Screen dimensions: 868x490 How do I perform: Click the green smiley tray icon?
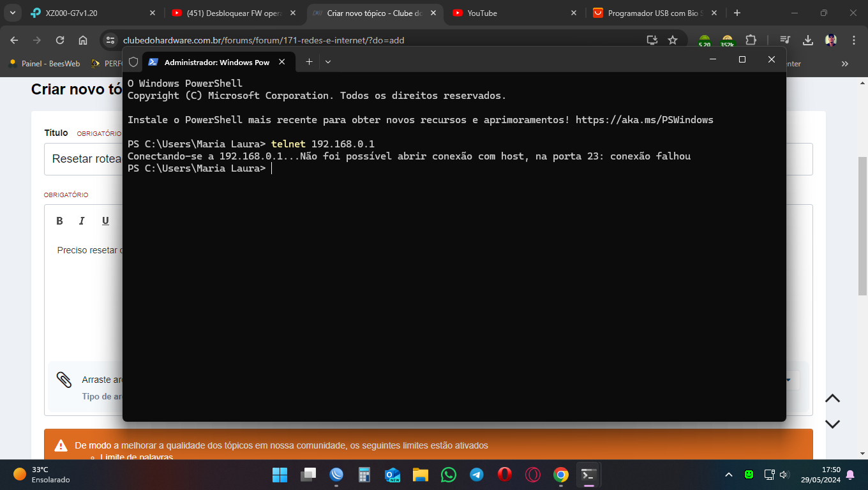(x=749, y=475)
